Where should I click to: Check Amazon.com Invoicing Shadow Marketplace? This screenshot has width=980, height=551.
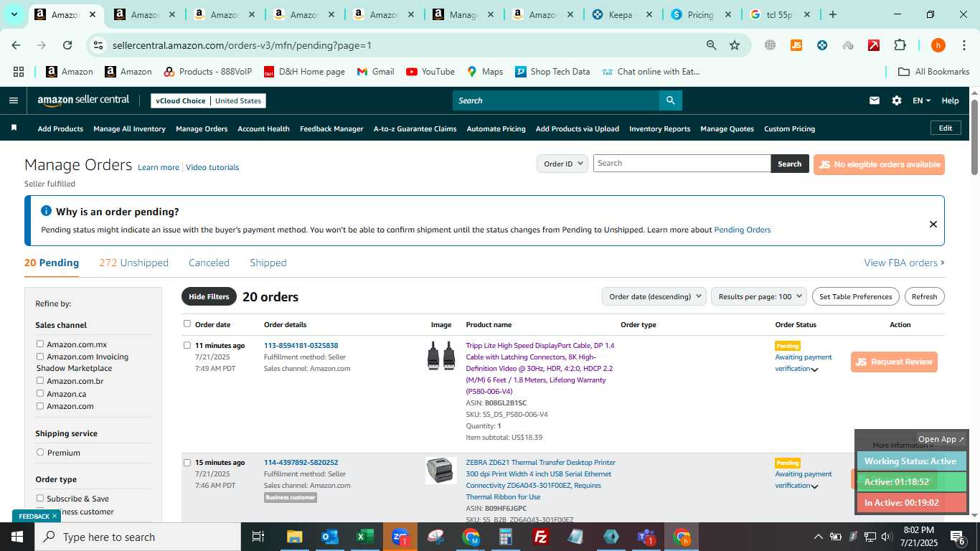click(40, 356)
